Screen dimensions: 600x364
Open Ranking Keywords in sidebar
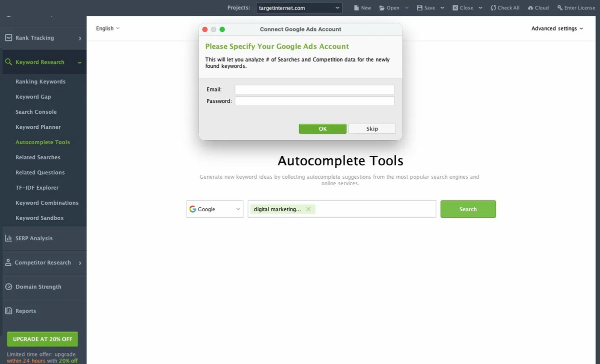tap(40, 81)
